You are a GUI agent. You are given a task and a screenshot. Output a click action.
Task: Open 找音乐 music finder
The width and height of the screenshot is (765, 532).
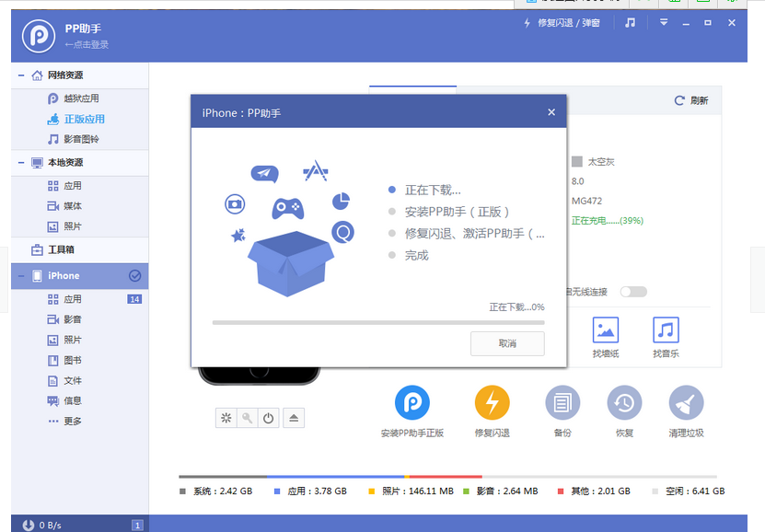665,330
